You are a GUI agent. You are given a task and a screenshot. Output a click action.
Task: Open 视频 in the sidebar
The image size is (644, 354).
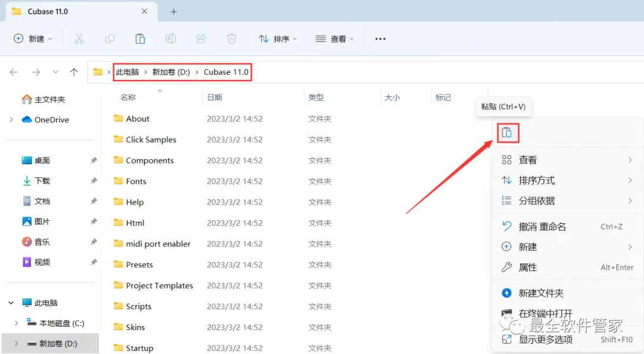(36, 262)
